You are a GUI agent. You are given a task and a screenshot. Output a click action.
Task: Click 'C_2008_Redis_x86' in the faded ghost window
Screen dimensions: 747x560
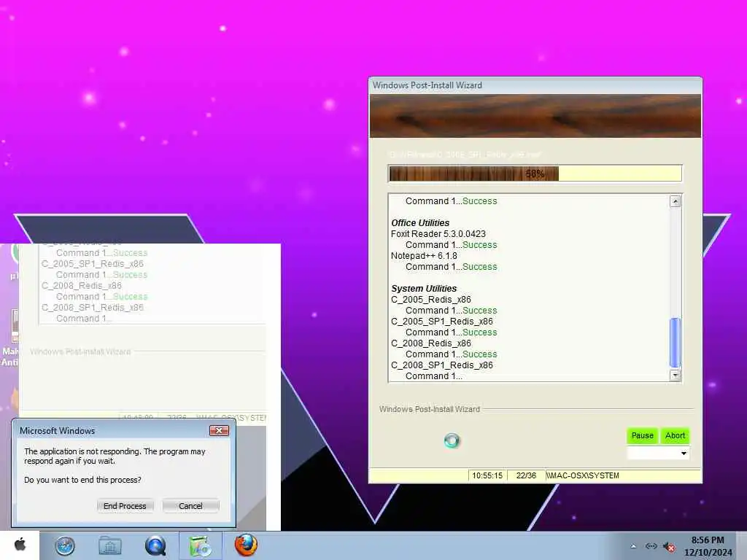(82, 286)
